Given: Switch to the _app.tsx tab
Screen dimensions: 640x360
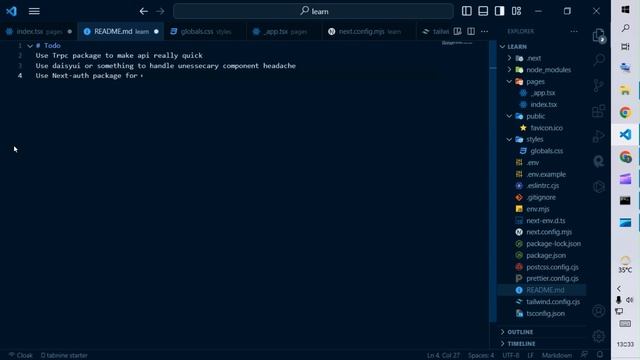Looking at the screenshot, I should point(284,31).
